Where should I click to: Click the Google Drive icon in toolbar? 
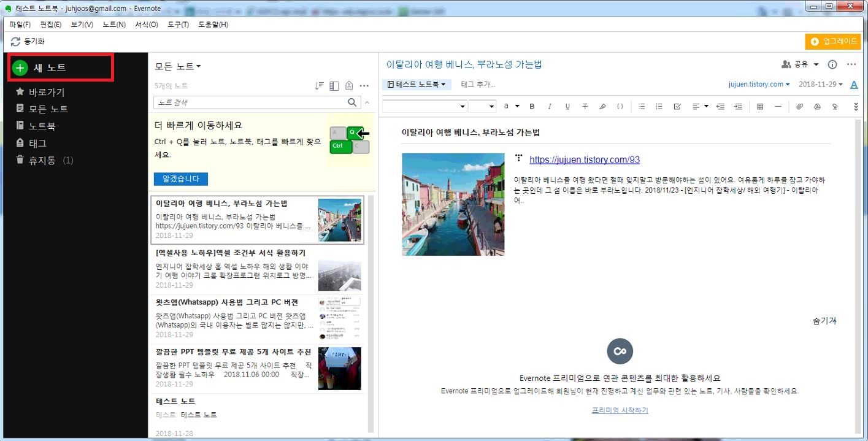click(x=817, y=106)
